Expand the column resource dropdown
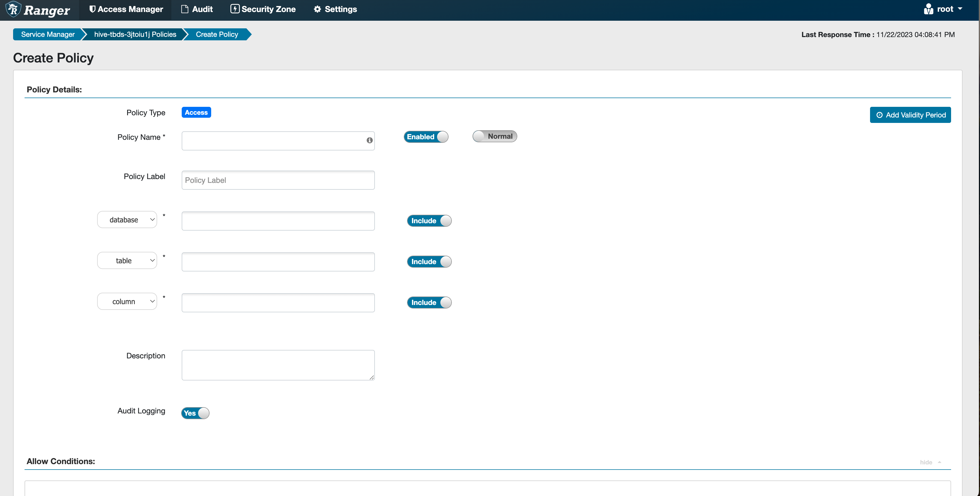This screenshot has height=496, width=980. coord(127,301)
